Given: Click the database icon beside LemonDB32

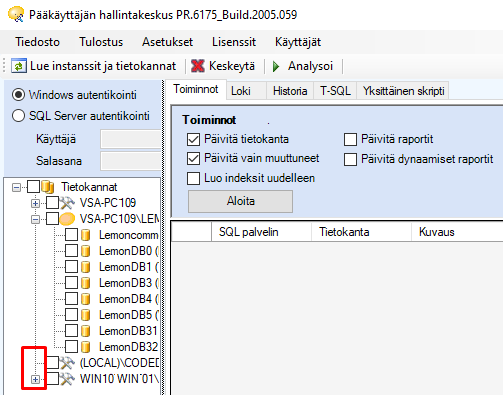Looking at the screenshot, I should (86, 347).
